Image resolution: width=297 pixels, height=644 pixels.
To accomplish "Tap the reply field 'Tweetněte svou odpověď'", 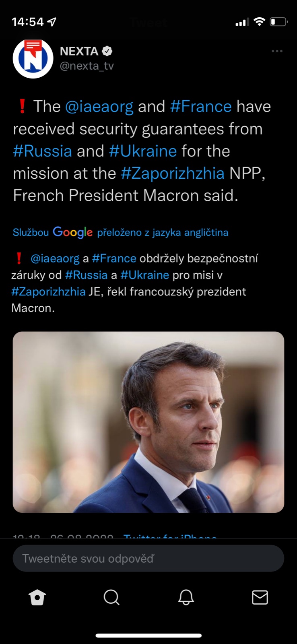I will 148,558.
